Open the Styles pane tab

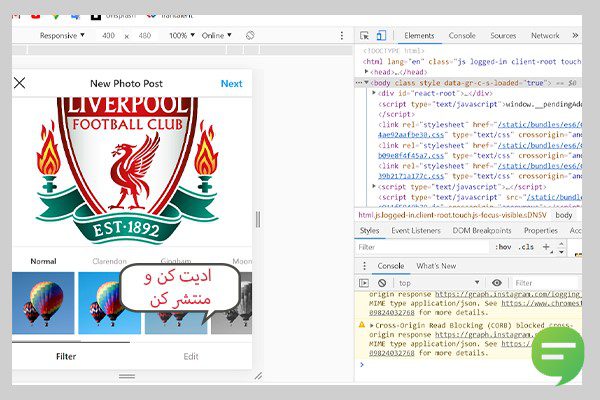[x=369, y=230]
